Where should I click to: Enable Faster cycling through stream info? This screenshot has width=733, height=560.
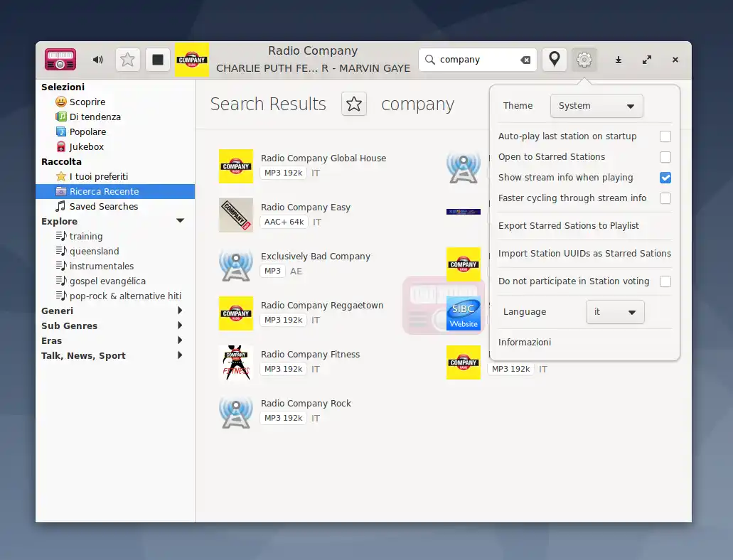pyautogui.click(x=665, y=198)
